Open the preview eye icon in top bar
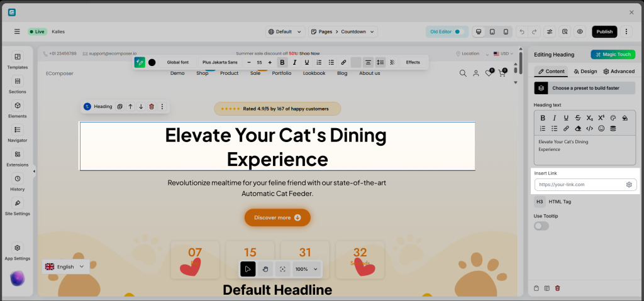644x301 pixels. pos(580,31)
